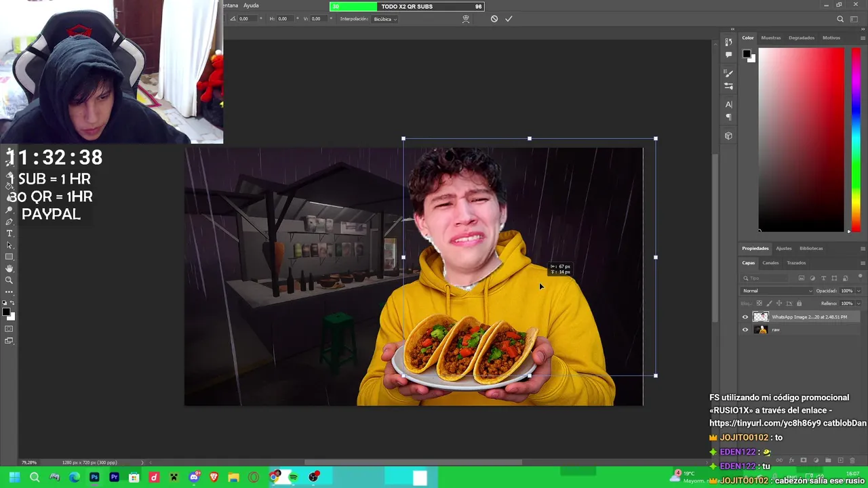Select the Path Selection arrow tool
This screenshot has height=488, width=868.
tap(9, 245)
